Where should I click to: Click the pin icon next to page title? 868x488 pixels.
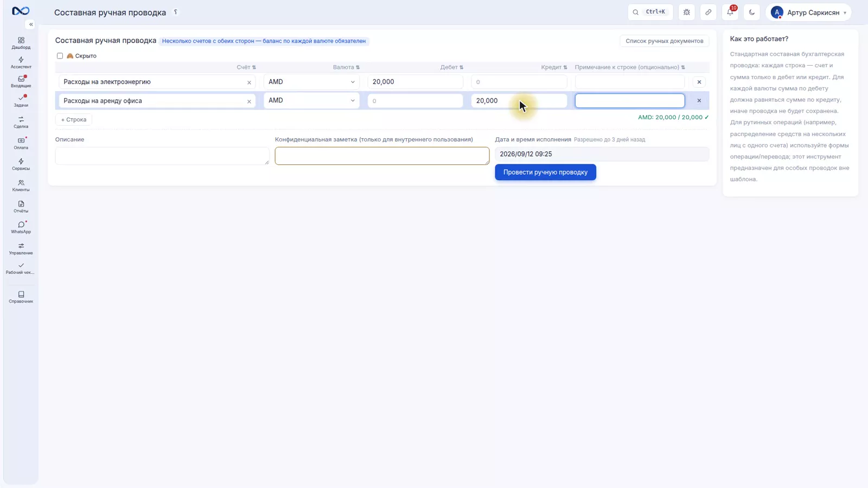(x=176, y=12)
